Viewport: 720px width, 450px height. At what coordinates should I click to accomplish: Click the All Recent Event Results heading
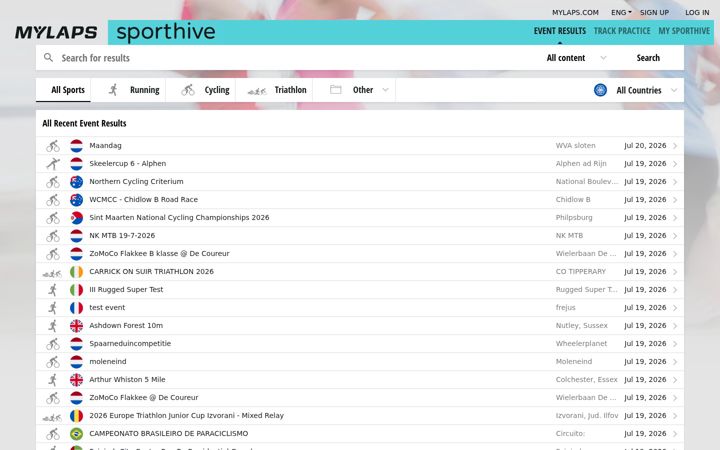click(x=84, y=123)
